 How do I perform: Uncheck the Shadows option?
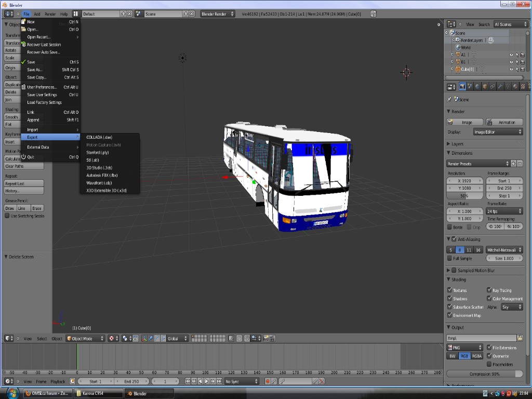pos(450,299)
